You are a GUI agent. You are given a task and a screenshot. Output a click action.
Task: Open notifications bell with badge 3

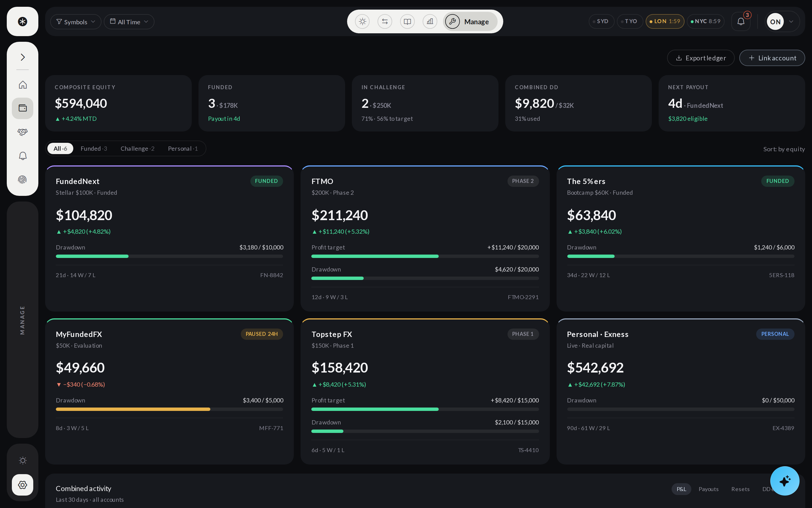click(741, 21)
